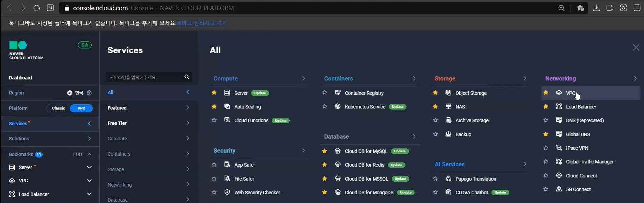This screenshot has height=203, width=644.
Task: Open the File Safer icon
Action: [227, 178]
